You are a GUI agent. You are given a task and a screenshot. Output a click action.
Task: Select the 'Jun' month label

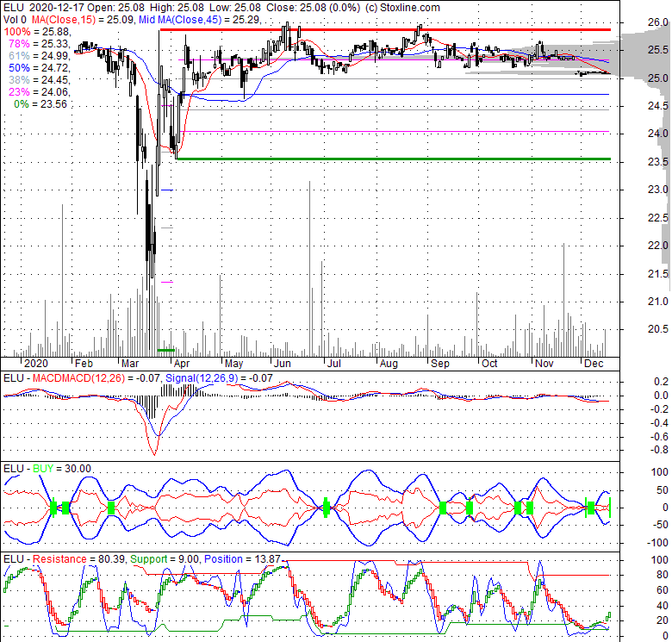point(283,364)
